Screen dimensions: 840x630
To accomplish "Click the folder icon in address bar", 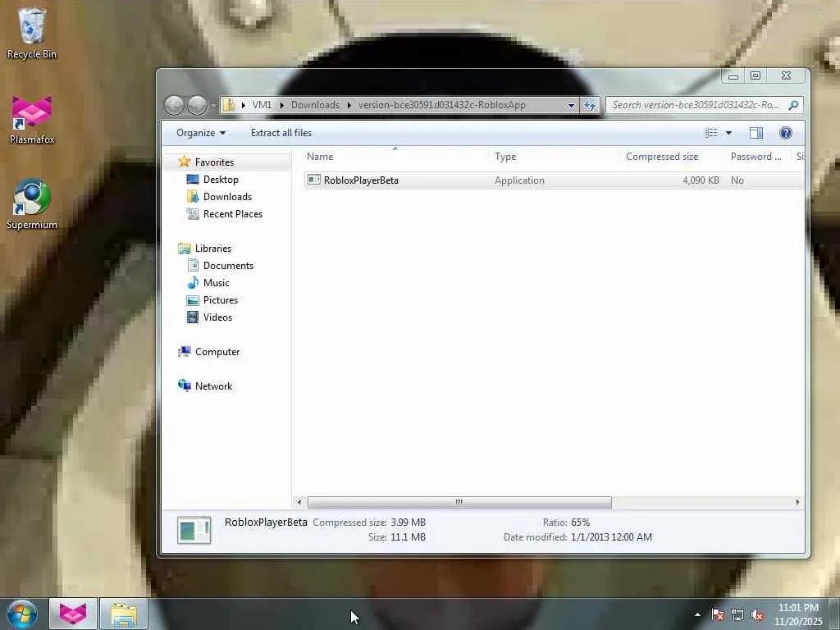I will pos(229,105).
